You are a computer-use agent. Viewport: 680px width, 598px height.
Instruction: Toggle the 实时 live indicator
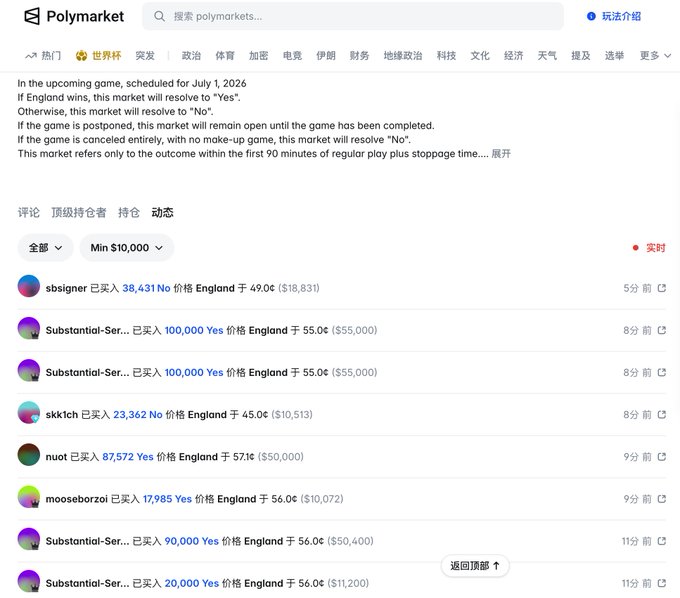pyautogui.click(x=649, y=248)
